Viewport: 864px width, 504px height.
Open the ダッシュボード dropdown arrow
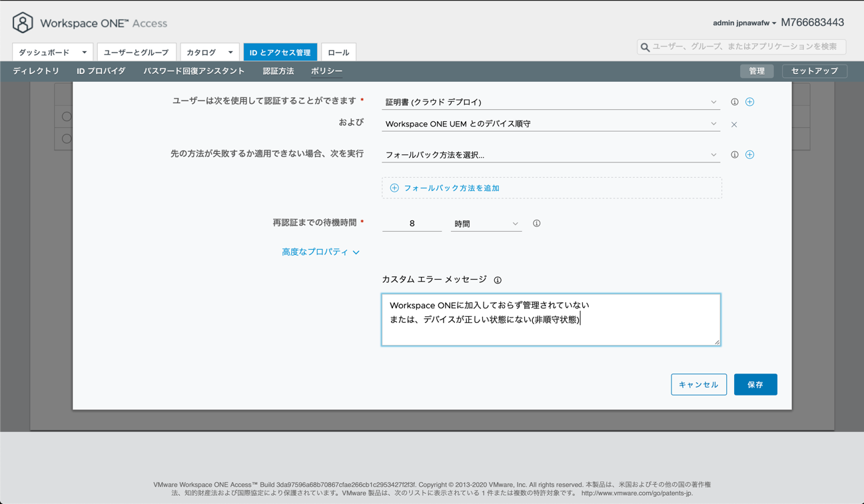pos(84,53)
